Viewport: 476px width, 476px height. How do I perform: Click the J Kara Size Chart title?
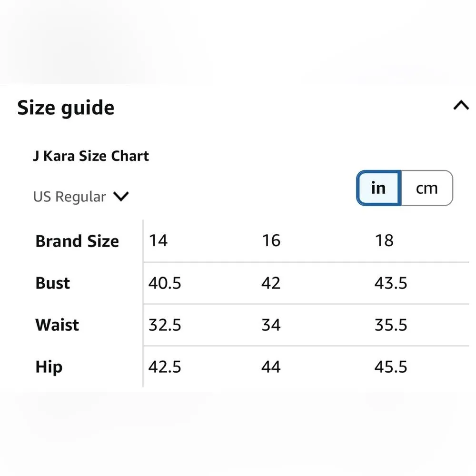click(x=91, y=156)
